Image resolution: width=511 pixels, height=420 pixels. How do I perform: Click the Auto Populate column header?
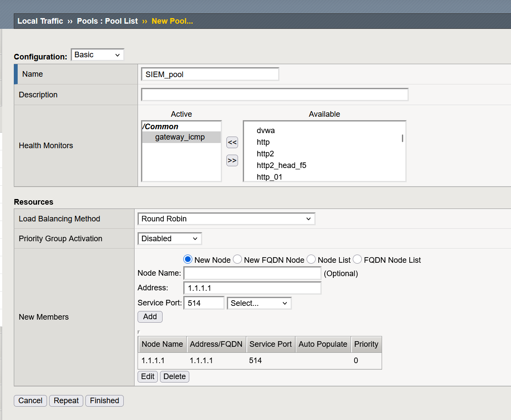(323, 345)
